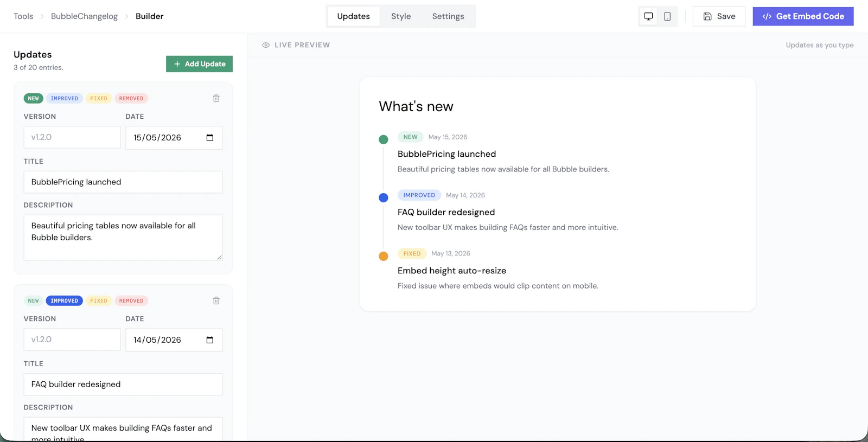Select IMPROVED tag in FAQ builder entry
This screenshot has height=442, width=868.
click(65, 300)
